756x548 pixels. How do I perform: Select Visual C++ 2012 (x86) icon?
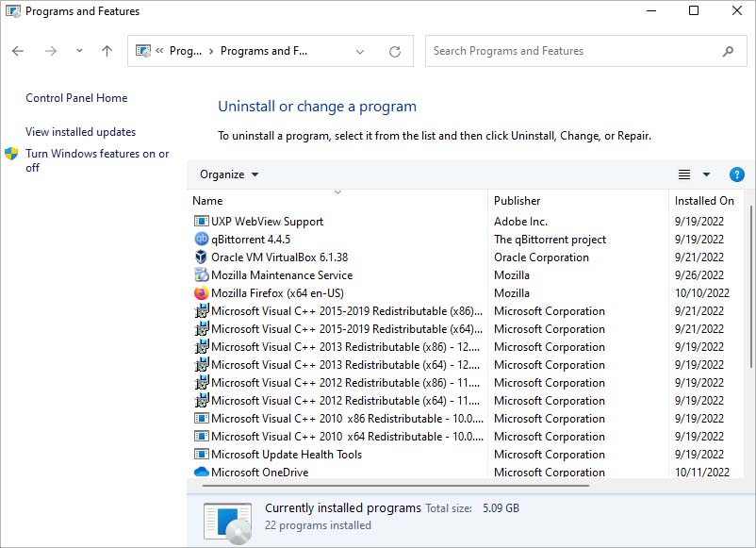coord(201,383)
